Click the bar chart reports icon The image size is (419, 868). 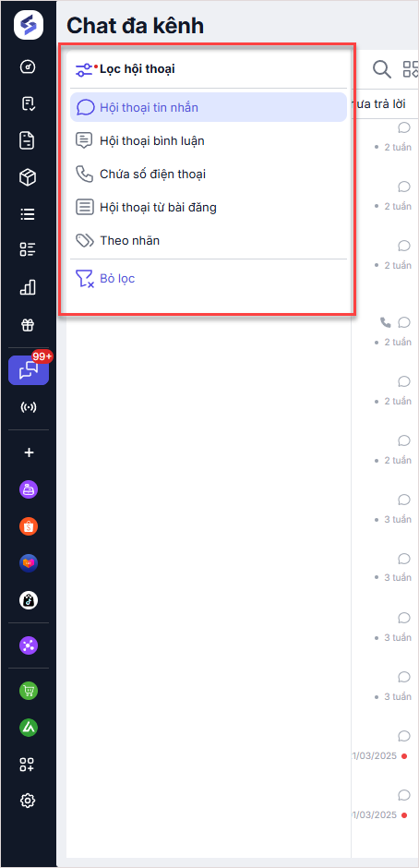tap(29, 287)
